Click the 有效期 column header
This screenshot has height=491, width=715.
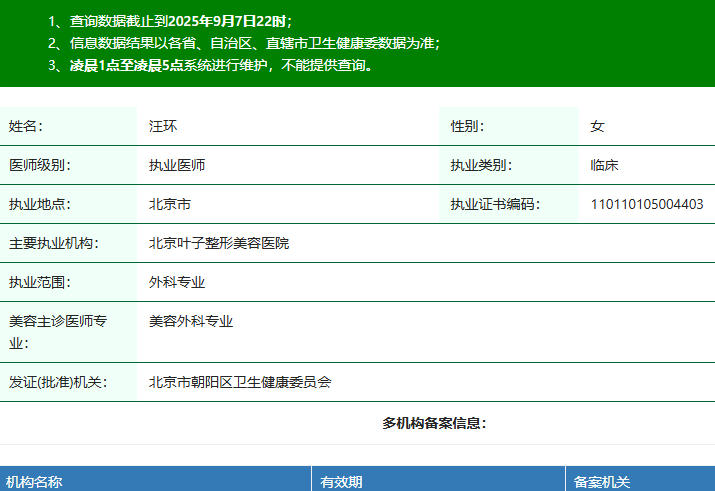pyautogui.click(x=341, y=482)
